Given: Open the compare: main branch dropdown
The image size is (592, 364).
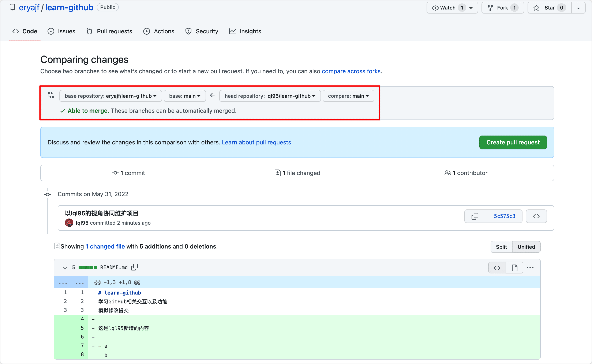Looking at the screenshot, I should click(x=348, y=96).
